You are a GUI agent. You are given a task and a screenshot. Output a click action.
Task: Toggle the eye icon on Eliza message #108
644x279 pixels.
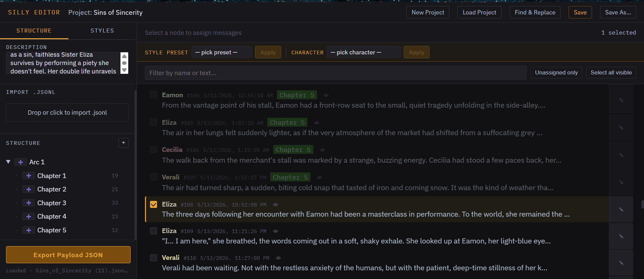276,205
